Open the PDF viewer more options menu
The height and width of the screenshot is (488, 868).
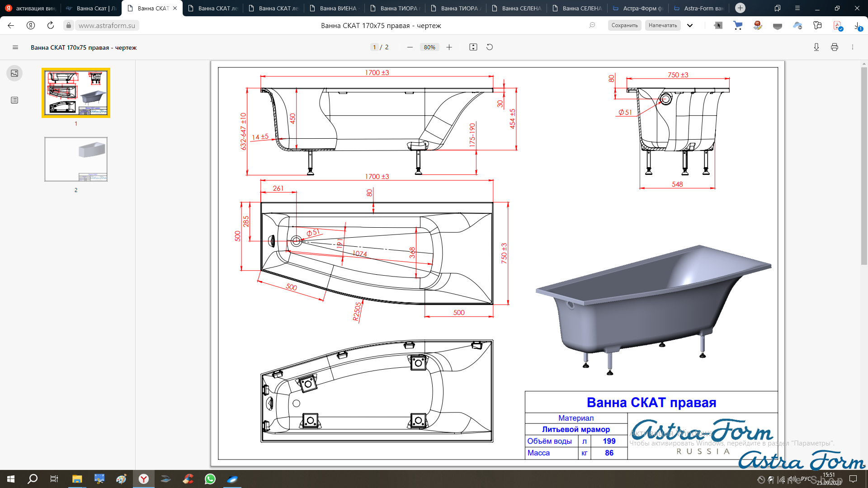[852, 47]
